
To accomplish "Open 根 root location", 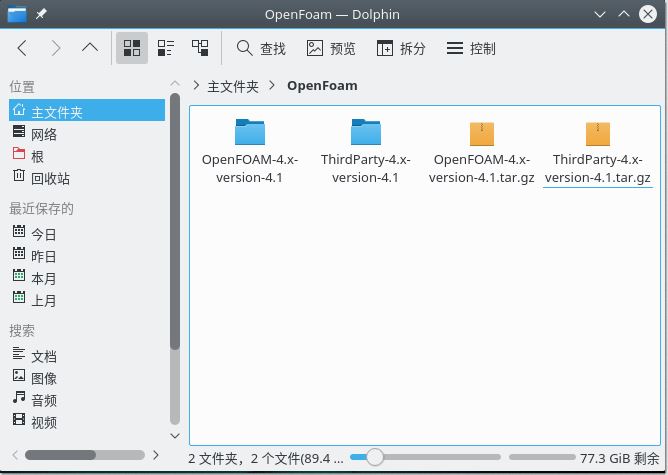I will [x=87, y=156].
